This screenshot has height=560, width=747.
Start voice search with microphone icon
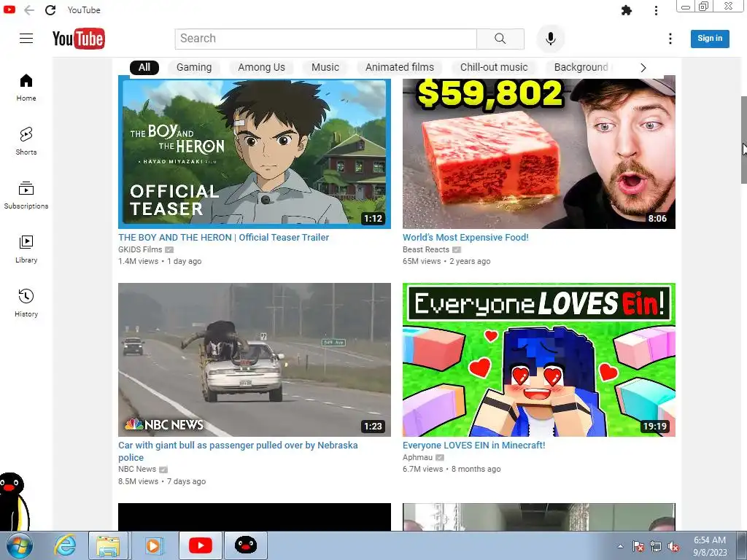point(550,39)
